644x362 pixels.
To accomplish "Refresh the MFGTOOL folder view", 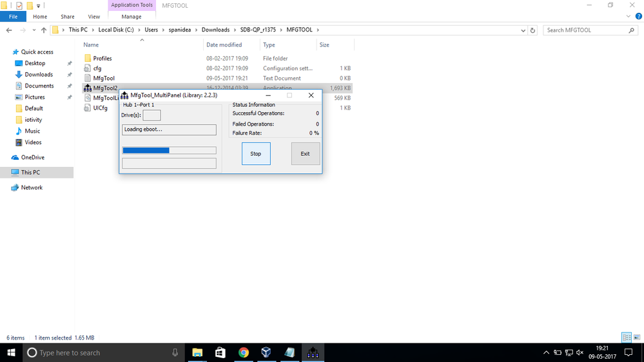I will 532,30.
